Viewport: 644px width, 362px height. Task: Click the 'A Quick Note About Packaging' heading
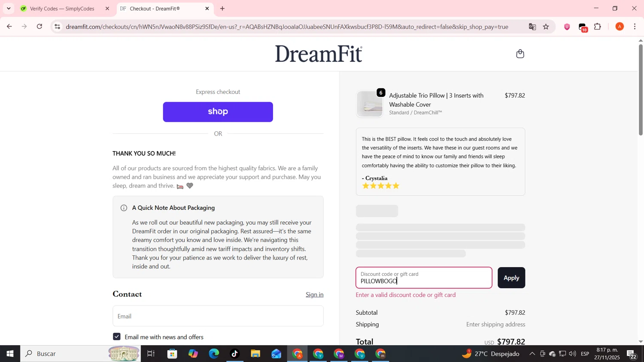(173, 208)
